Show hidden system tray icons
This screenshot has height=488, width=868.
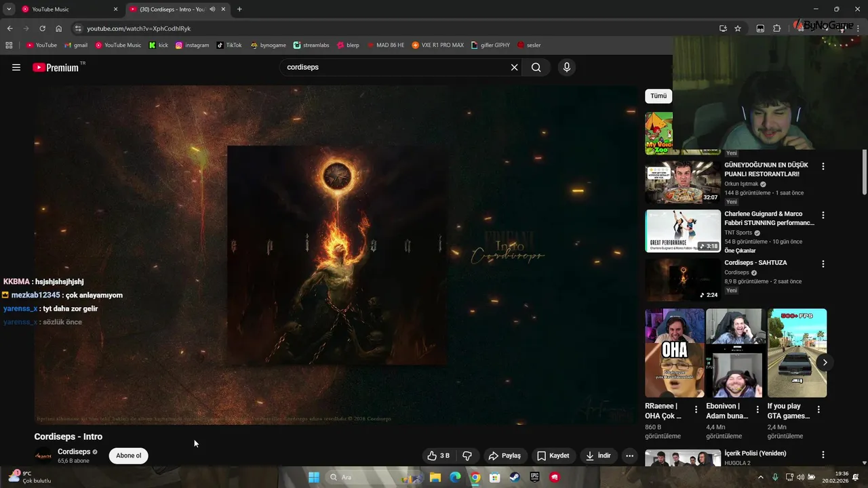click(x=760, y=477)
